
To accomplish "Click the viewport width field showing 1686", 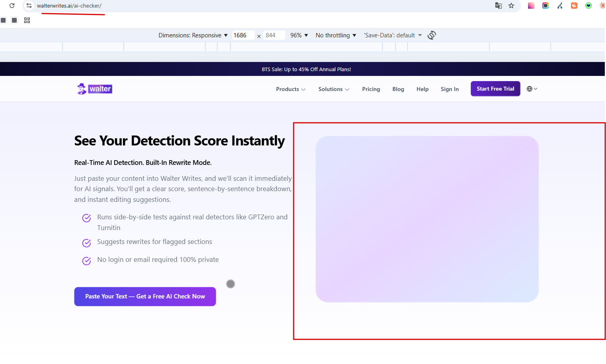I will point(243,35).
